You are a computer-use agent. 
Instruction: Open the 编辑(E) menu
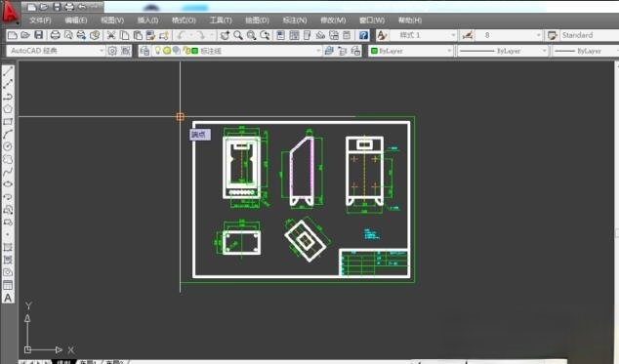[76, 20]
